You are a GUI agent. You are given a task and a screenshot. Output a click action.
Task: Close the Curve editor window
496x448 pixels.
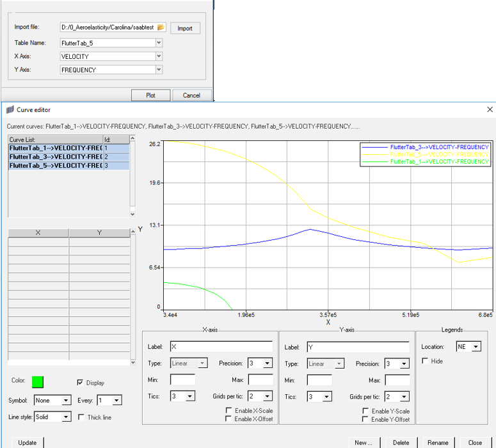(x=490, y=109)
